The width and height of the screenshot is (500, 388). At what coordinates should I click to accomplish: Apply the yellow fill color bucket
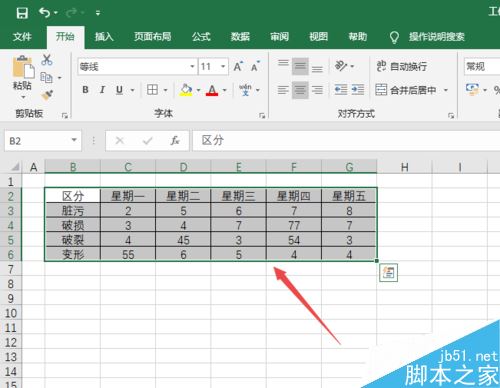(186, 90)
